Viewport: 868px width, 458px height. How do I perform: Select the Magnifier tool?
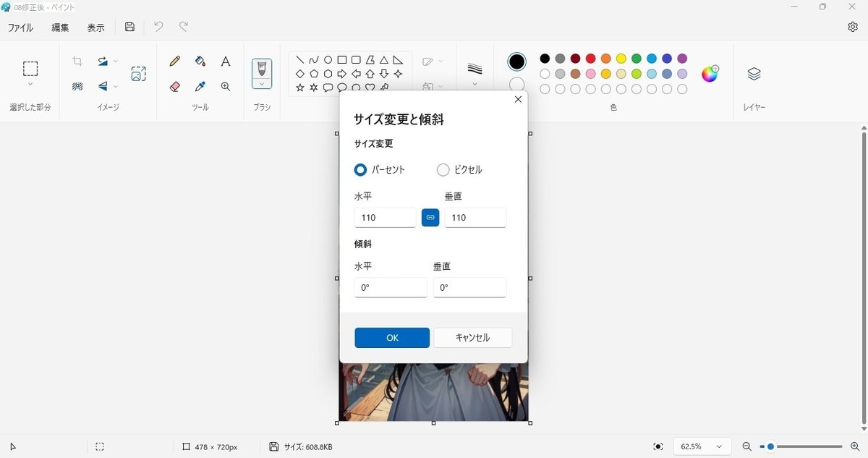pyautogui.click(x=226, y=86)
